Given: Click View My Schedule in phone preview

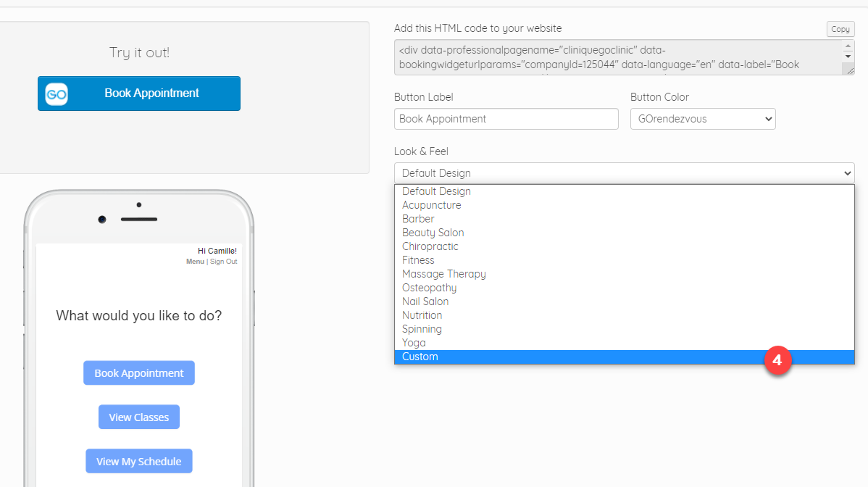Looking at the screenshot, I should 139,462.
